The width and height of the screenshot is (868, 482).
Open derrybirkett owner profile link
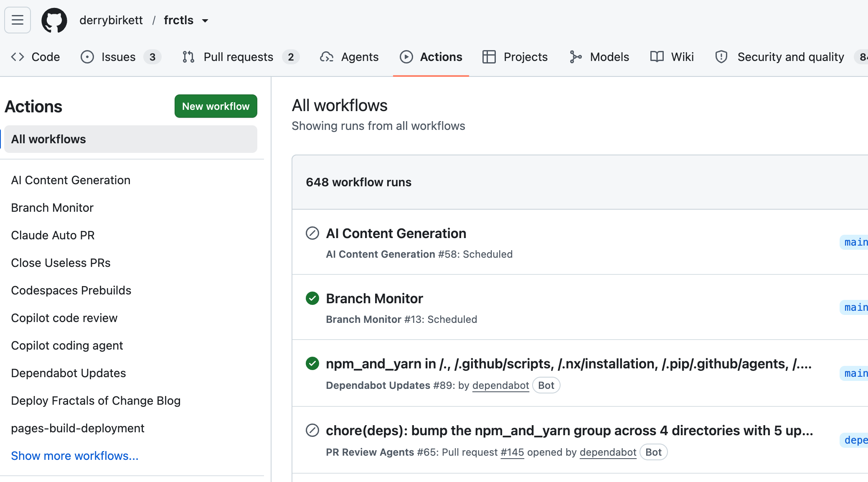coord(111,20)
